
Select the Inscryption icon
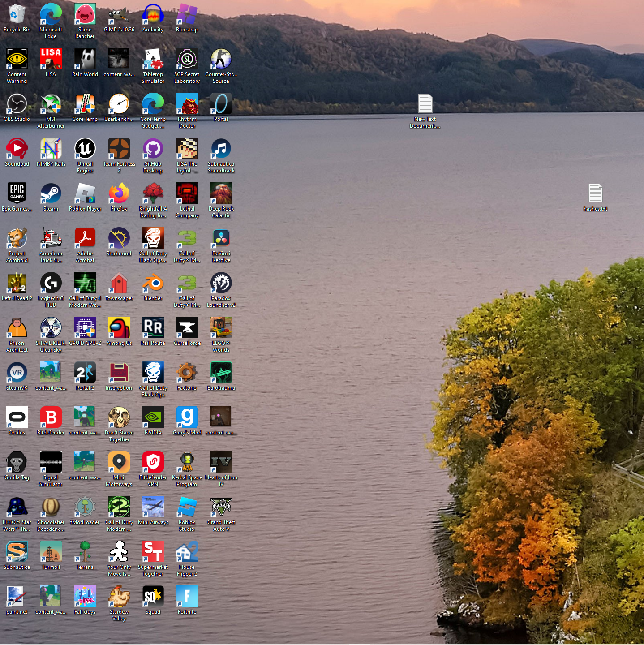(x=119, y=373)
